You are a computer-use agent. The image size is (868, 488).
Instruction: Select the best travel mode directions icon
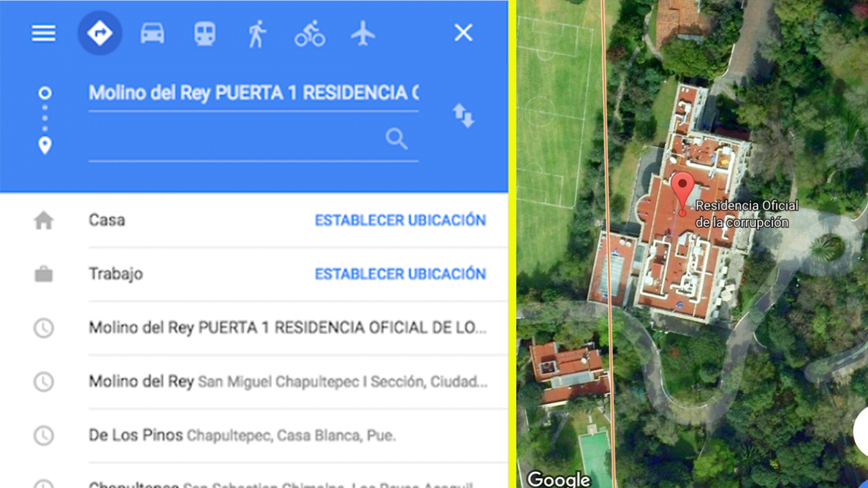100,33
